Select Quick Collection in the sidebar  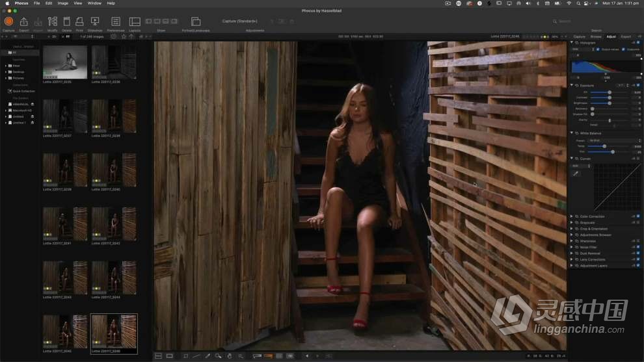21,91
